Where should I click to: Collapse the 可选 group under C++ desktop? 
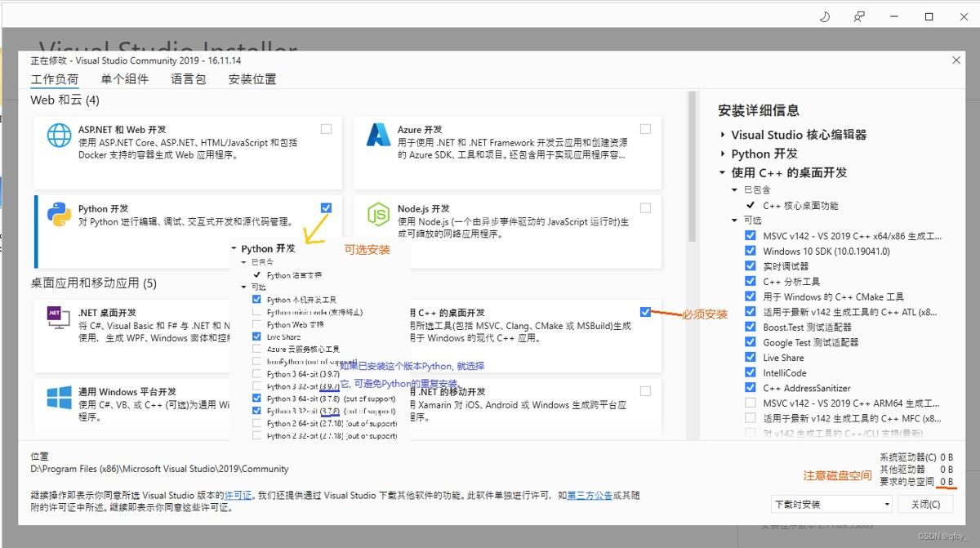[735, 221]
